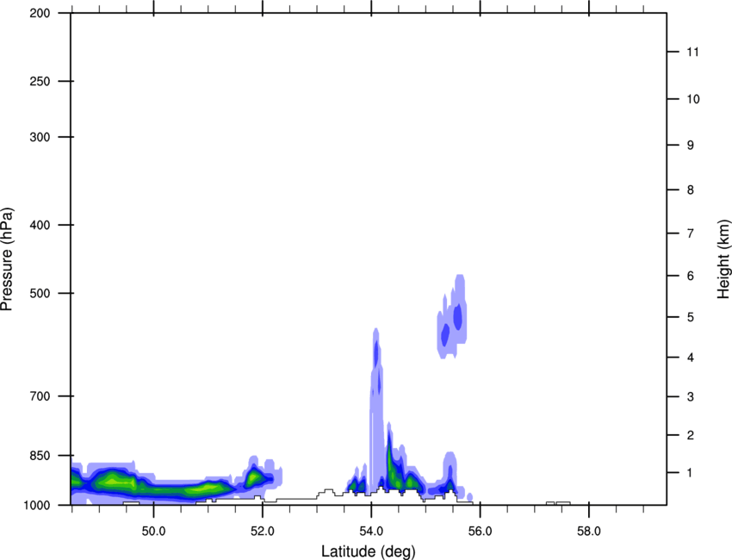Click the 850 pressure tick label

pos(40,456)
